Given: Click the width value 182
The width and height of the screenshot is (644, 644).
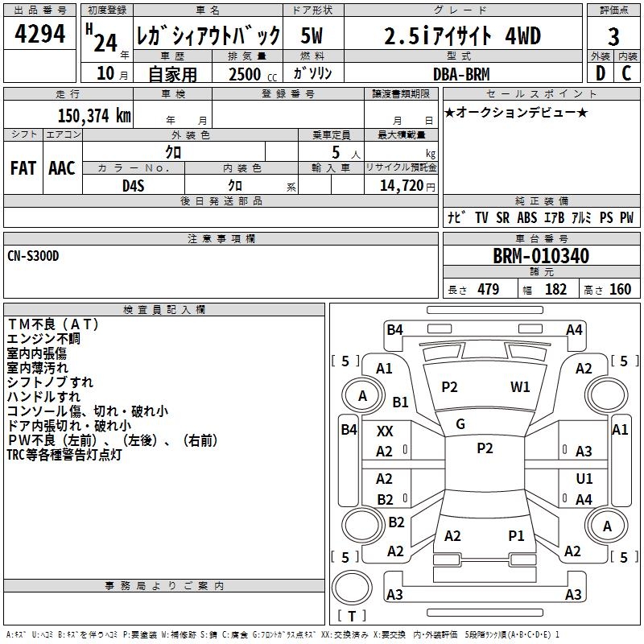Looking at the screenshot, I should (x=555, y=289).
